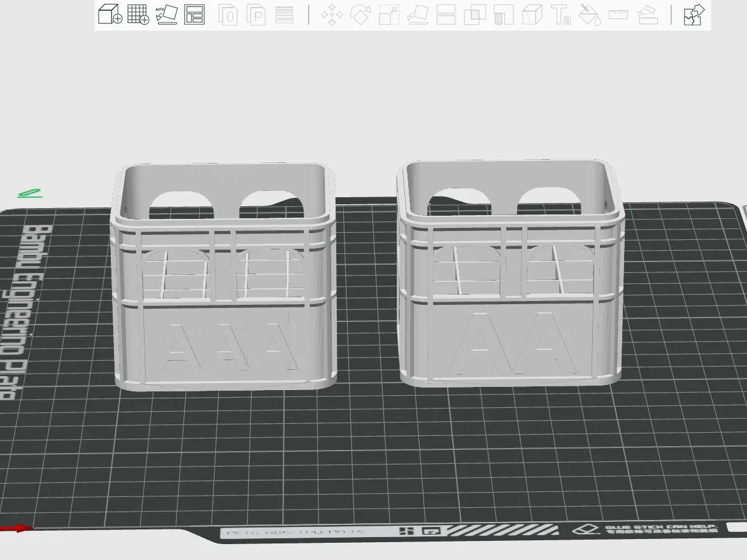Viewport: 747px width, 560px height.
Task: Activate the Place-on-face tool
Action: (x=416, y=16)
